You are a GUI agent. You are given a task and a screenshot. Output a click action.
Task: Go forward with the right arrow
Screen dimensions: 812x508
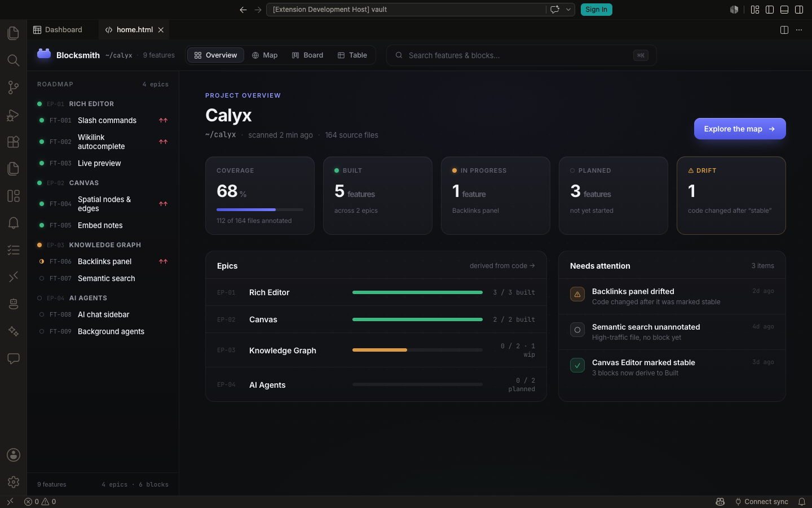[258, 10]
